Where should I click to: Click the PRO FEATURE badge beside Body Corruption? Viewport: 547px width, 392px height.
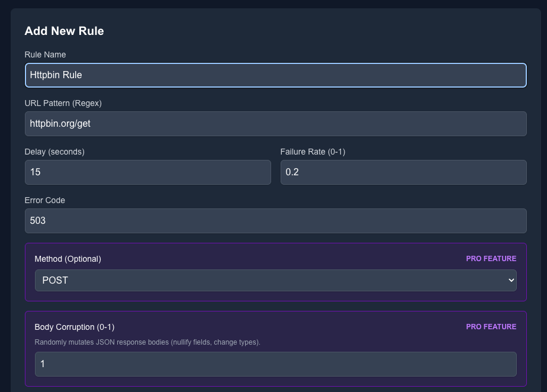click(491, 327)
